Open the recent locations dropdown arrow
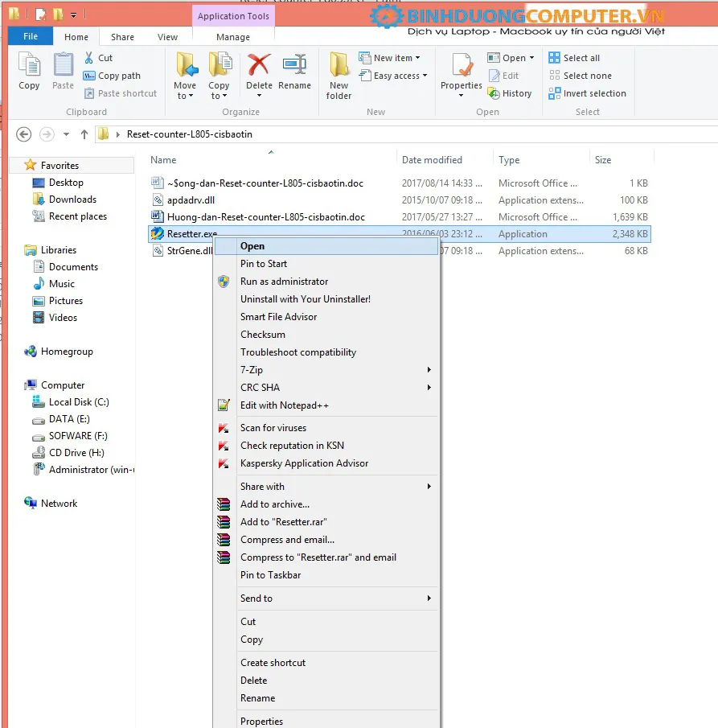This screenshot has width=718, height=728. [67, 134]
